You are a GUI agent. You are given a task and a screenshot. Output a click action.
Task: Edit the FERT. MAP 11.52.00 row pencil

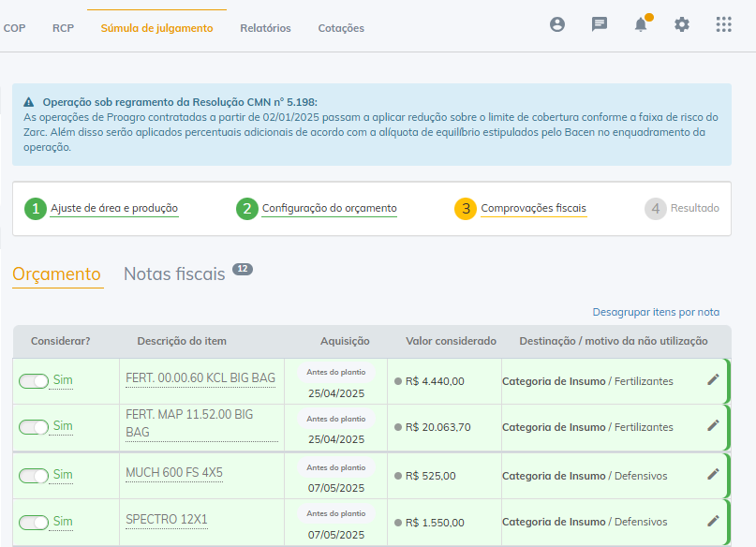[713, 425]
